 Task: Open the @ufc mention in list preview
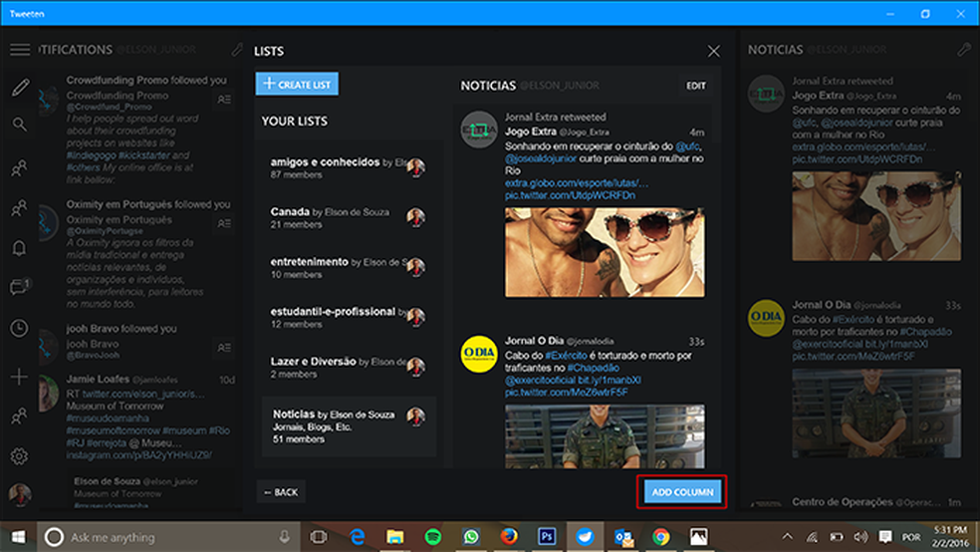pos(687,146)
